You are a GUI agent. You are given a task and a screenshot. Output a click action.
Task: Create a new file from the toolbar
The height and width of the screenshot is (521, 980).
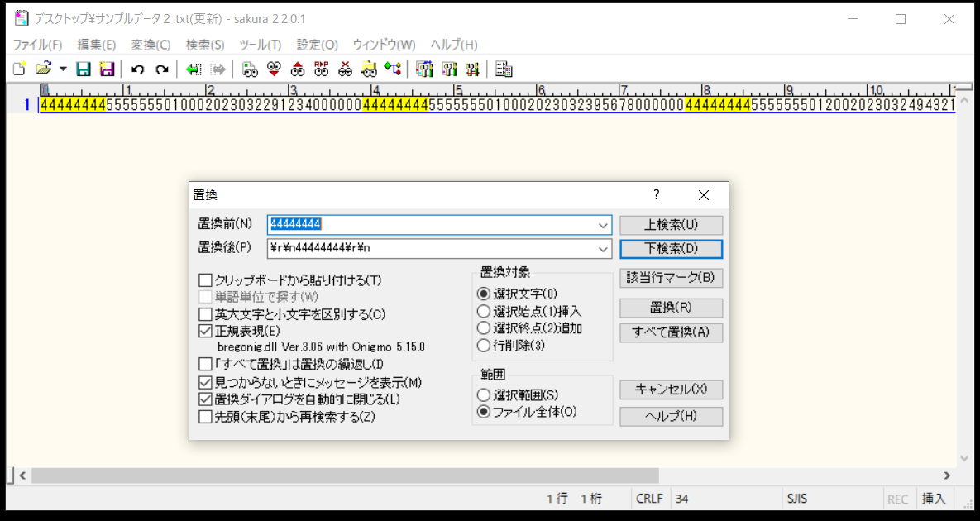pyautogui.click(x=20, y=69)
